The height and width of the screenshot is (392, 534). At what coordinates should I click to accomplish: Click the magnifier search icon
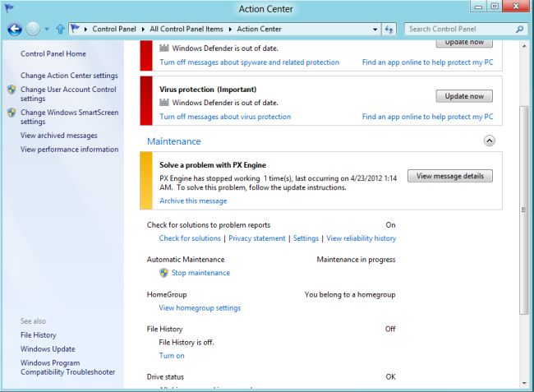(519, 30)
